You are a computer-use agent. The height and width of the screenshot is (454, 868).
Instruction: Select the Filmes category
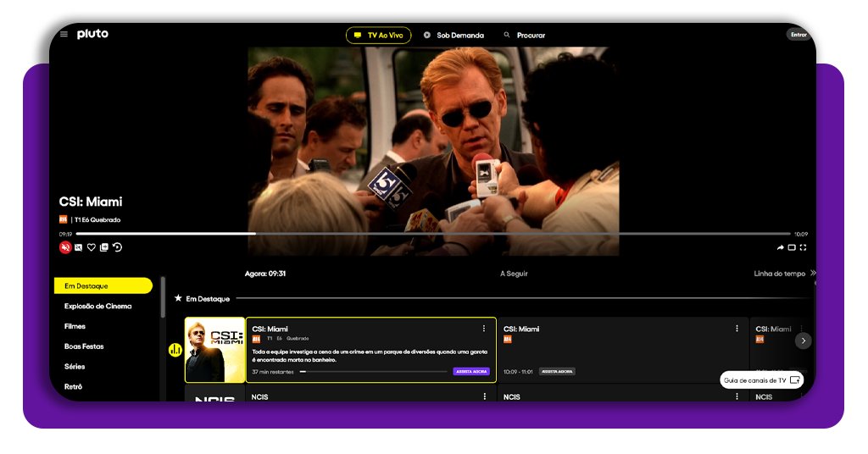75,326
